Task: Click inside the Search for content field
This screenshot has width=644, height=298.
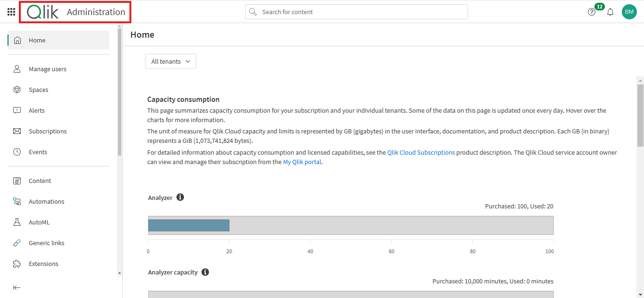Action: click(356, 12)
